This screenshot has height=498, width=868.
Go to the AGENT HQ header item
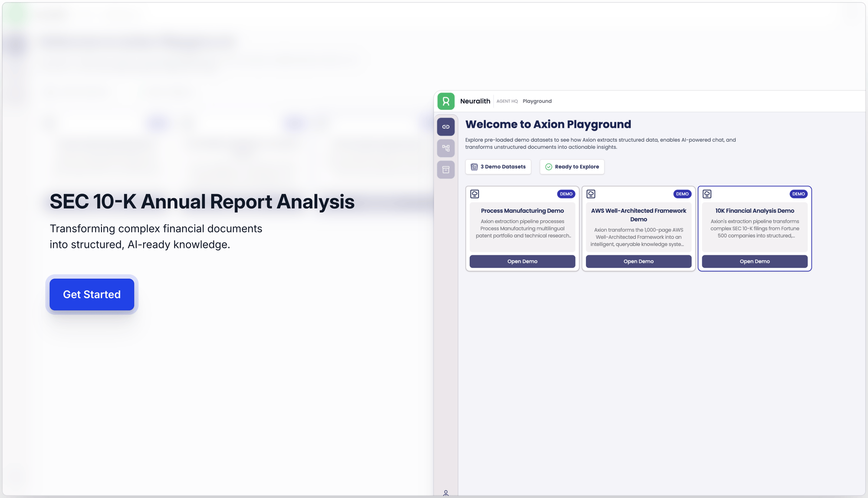coord(507,101)
